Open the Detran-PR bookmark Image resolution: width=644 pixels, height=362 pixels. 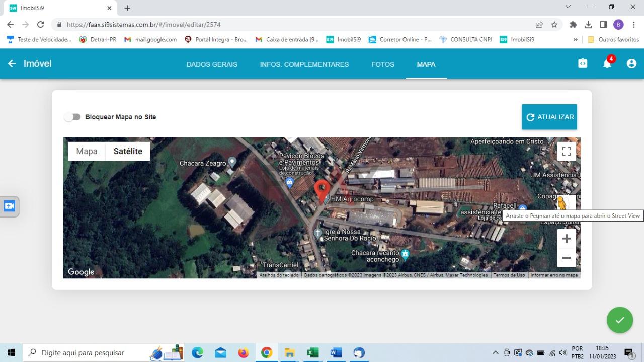98,39
